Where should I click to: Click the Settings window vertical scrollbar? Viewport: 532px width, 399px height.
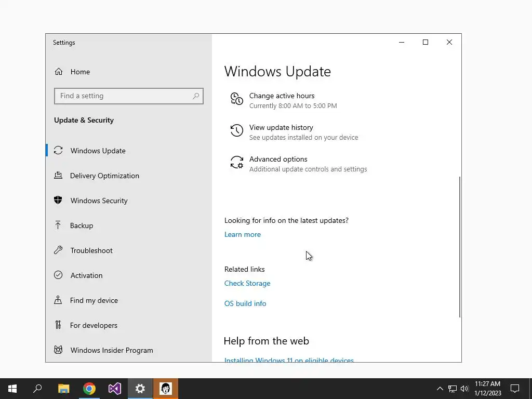pos(460,247)
